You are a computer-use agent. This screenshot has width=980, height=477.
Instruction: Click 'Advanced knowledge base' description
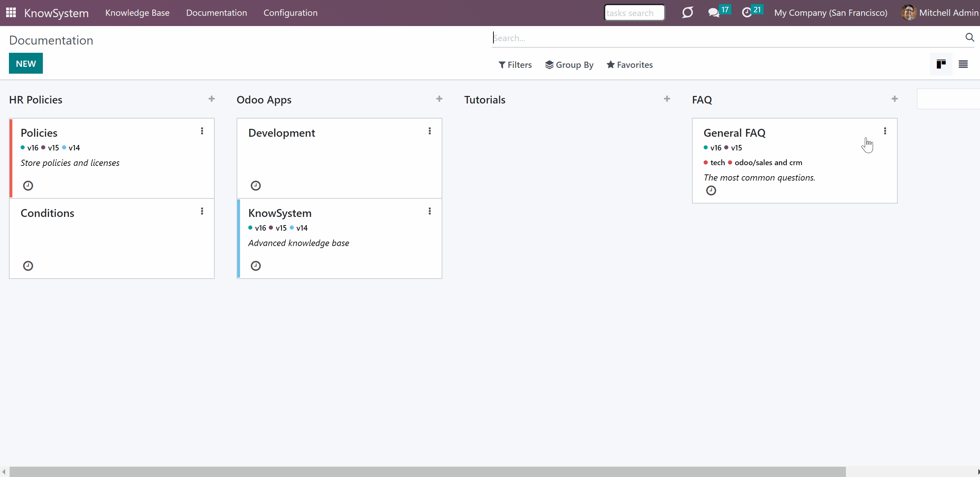299,243
